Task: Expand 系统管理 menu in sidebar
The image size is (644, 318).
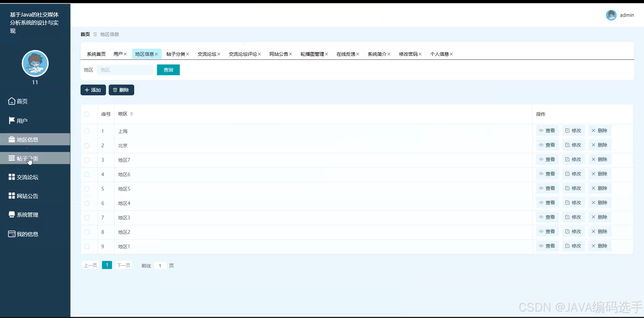Action: (27, 215)
